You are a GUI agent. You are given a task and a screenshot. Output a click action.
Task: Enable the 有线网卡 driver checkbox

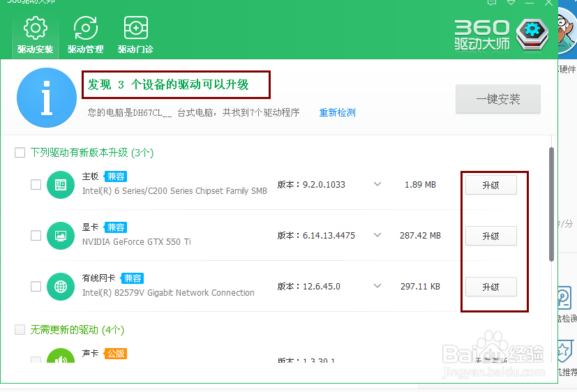(x=36, y=287)
